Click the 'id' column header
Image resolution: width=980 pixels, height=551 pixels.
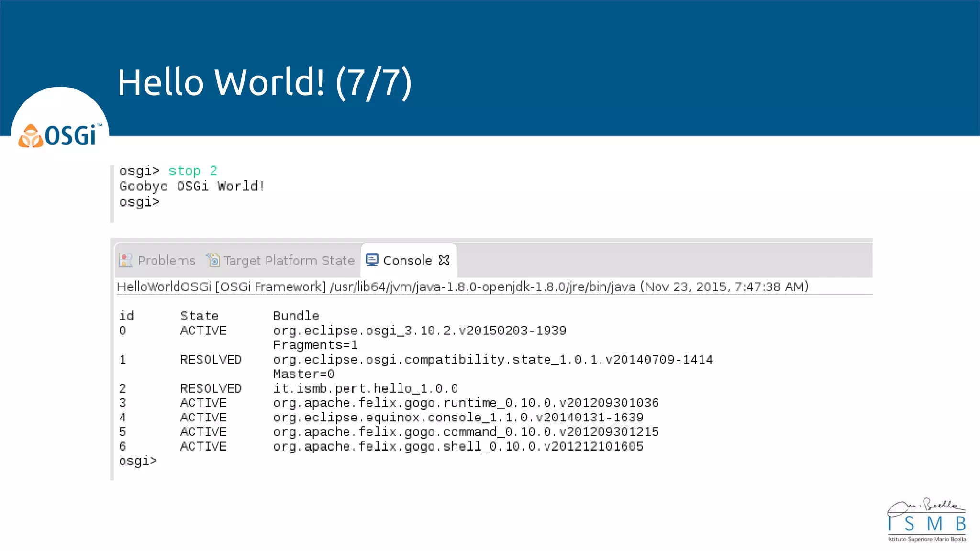[126, 316]
